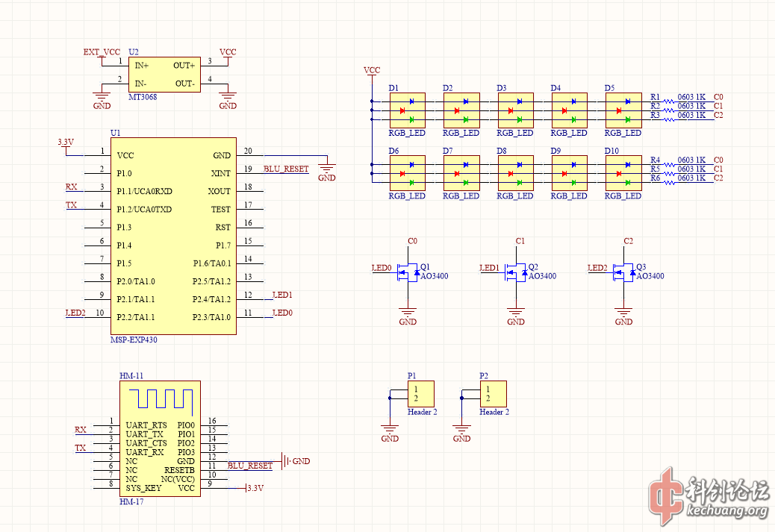Click the ground symbol below Q3
This screenshot has height=532, width=775.
[x=623, y=312]
